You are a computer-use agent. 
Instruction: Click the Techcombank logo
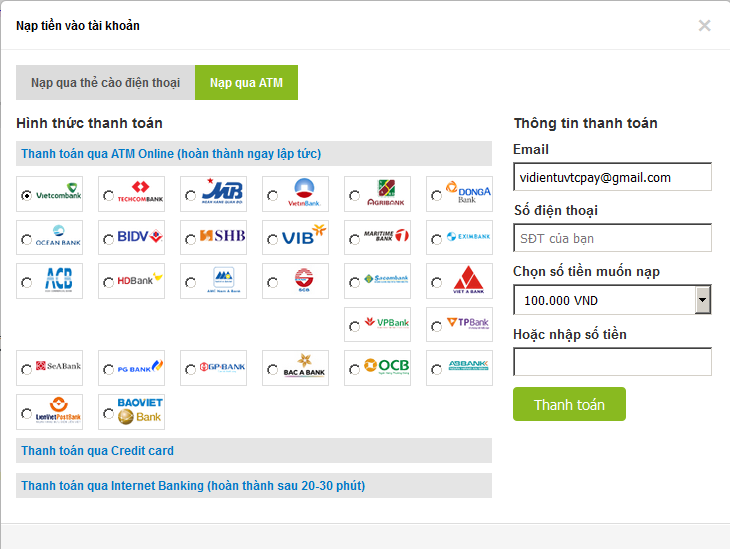click(140, 192)
